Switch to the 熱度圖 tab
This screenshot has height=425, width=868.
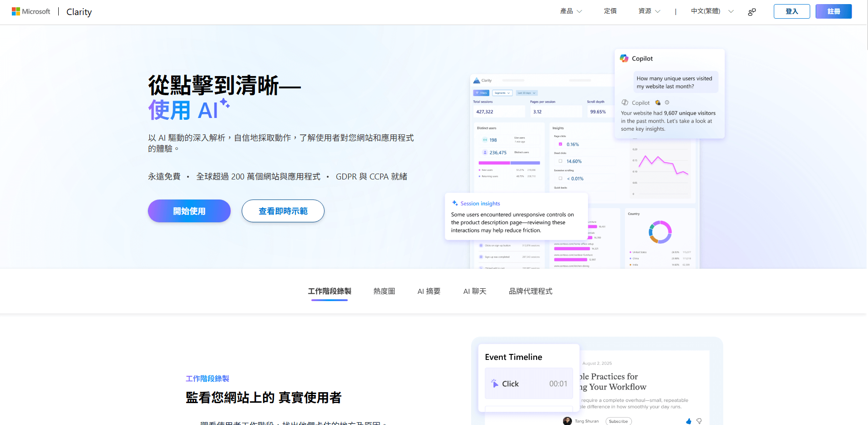click(x=384, y=291)
